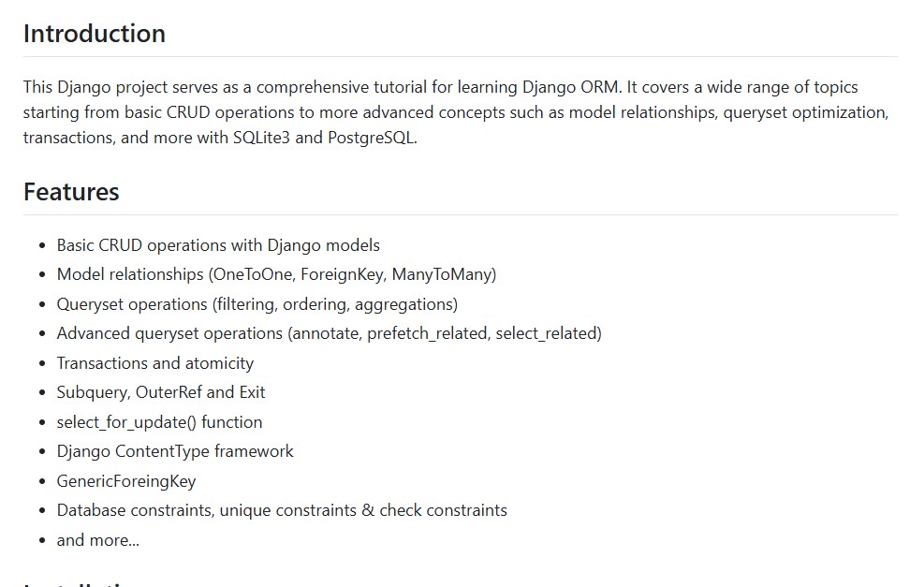Click the Subquery, OuterRef and Exit item
Screen dimensions: 924x587
[x=161, y=392]
